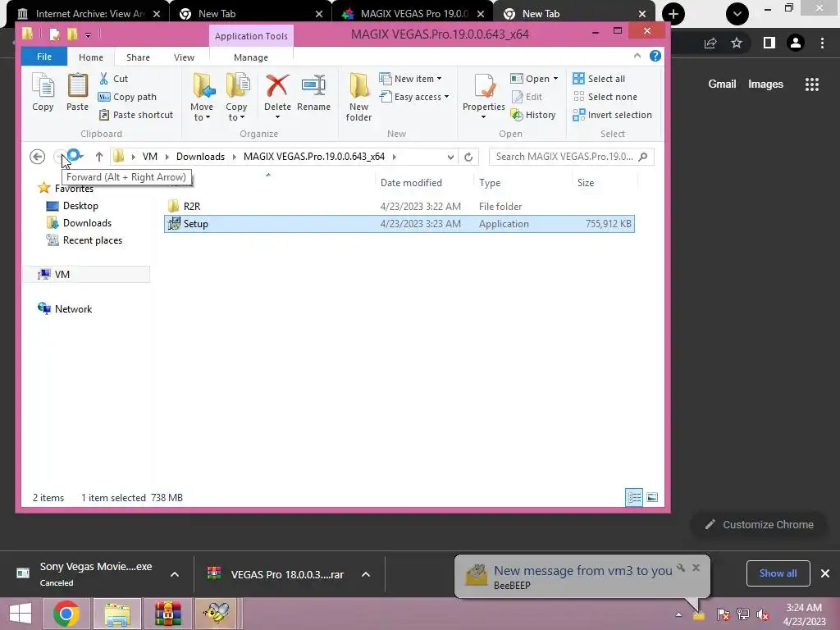This screenshot has width=840, height=630.
Task: Click Select all in Select group
Action: click(599, 79)
